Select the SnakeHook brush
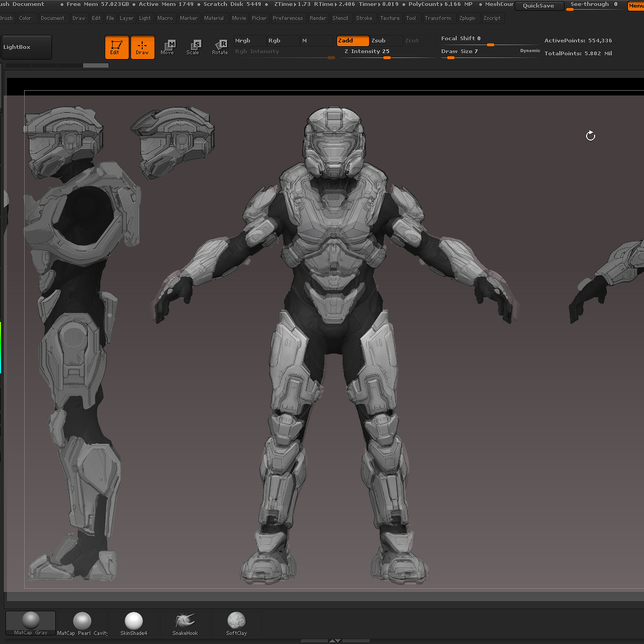644x644 pixels. pos(185,624)
